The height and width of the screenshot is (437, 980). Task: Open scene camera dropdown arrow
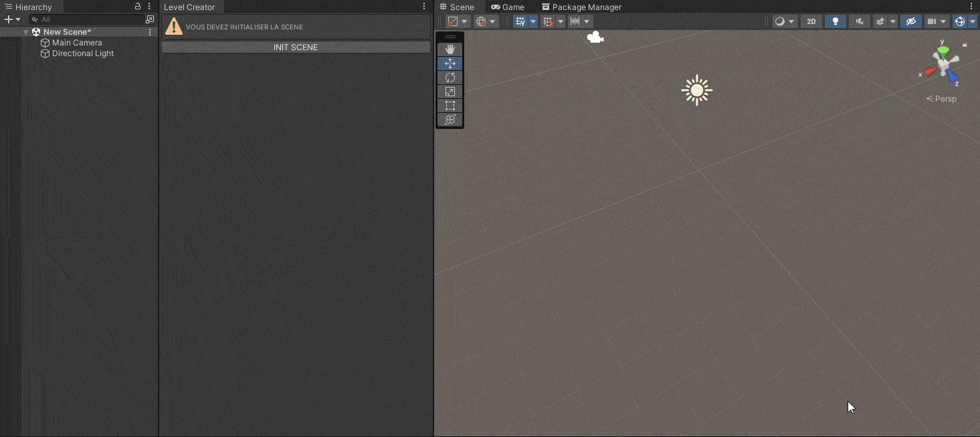(x=944, y=21)
